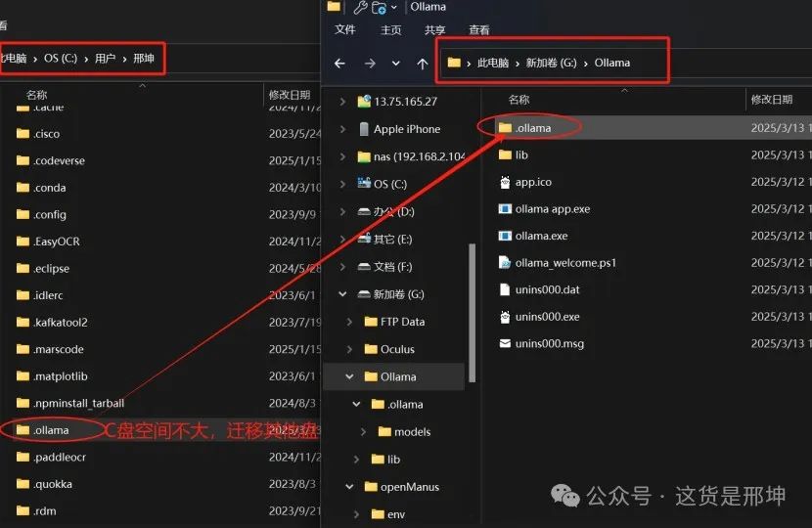Open the 文件 ribbon tab
Image resolution: width=812 pixels, height=528 pixels.
(x=345, y=29)
